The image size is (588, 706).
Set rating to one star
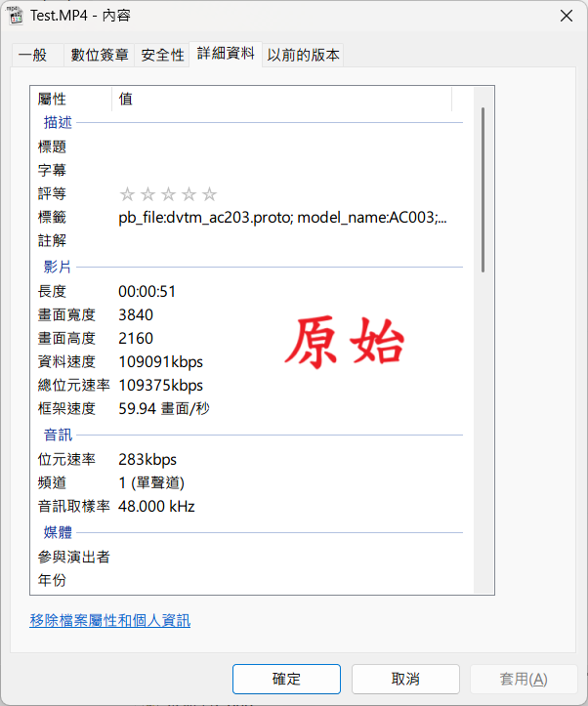tap(127, 194)
